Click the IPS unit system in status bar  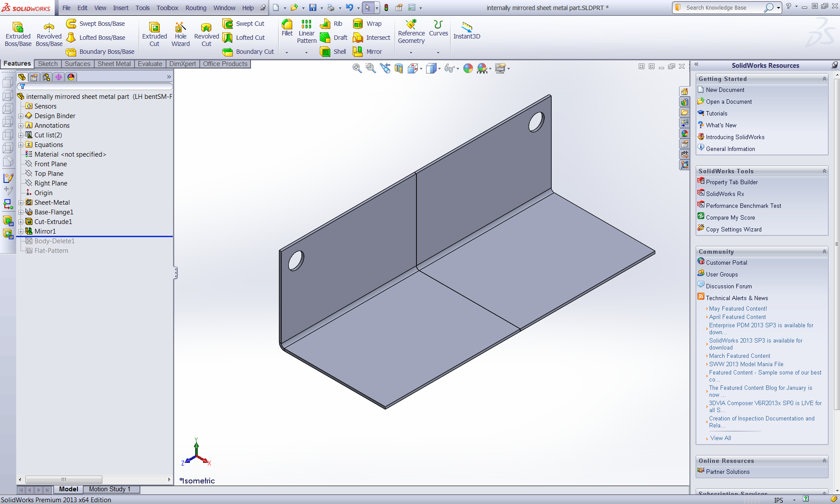pos(779,500)
